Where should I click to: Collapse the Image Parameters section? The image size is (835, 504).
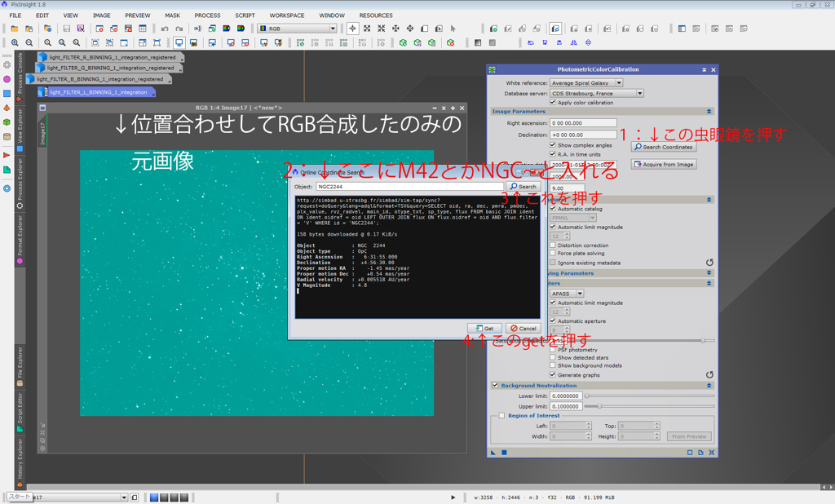point(709,112)
